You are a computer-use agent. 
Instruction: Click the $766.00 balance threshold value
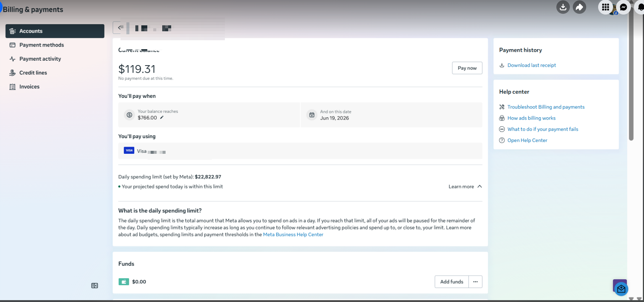coord(147,118)
